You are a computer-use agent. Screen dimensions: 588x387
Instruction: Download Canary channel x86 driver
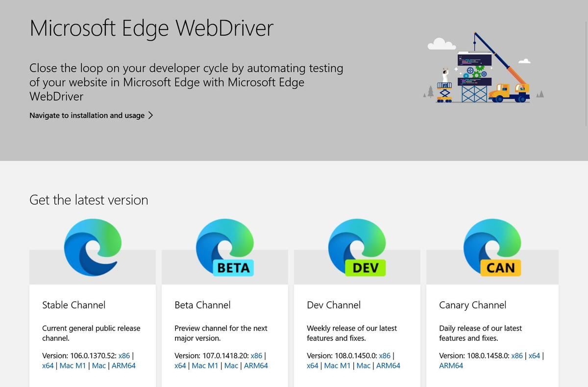tap(517, 356)
